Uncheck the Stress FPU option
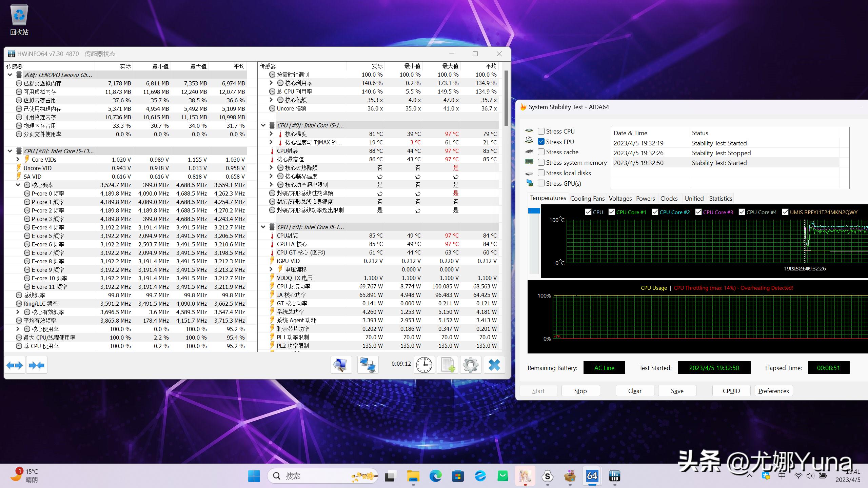868x488 pixels. [541, 142]
